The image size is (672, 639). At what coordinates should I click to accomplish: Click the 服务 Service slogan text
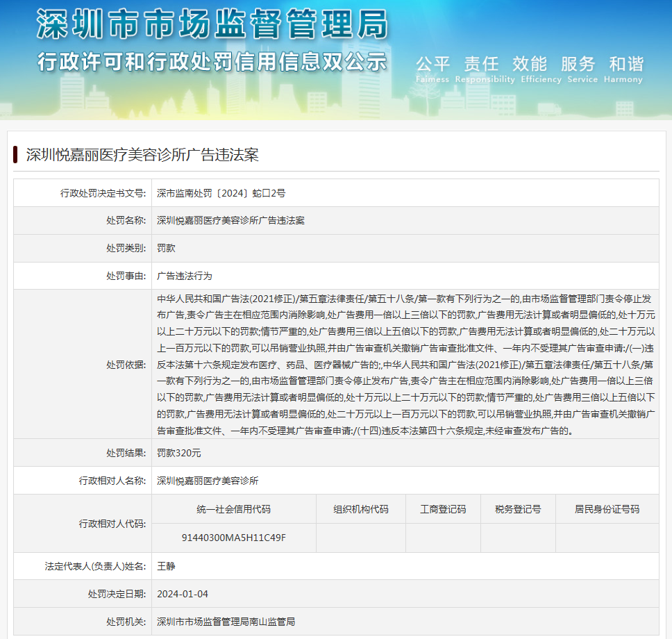point(582,69)
